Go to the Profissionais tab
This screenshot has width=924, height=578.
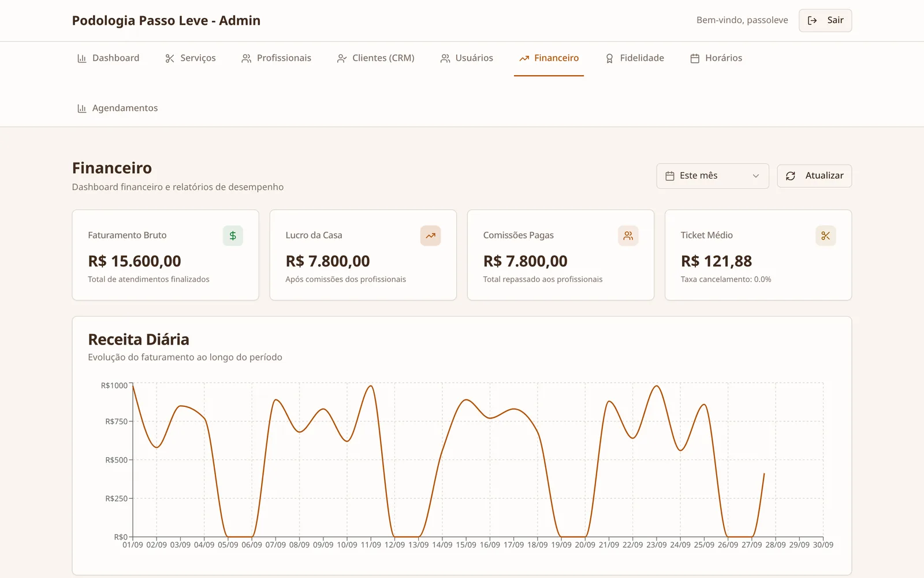277,58
